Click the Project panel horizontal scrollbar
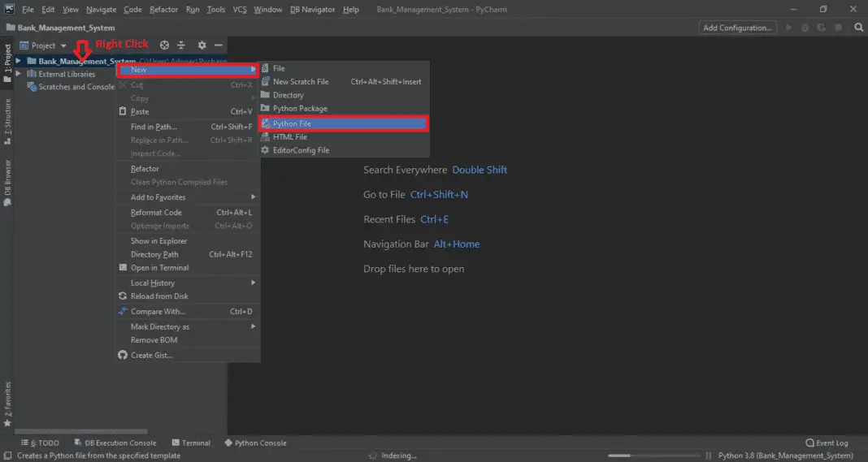The image size is (868, 462). click(x=81, y=432)
